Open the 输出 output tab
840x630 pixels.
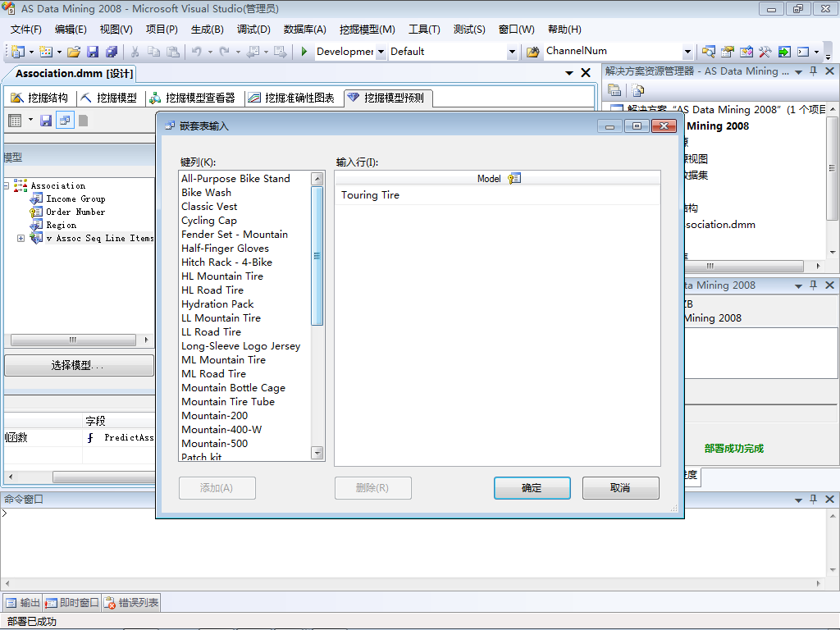22,603
